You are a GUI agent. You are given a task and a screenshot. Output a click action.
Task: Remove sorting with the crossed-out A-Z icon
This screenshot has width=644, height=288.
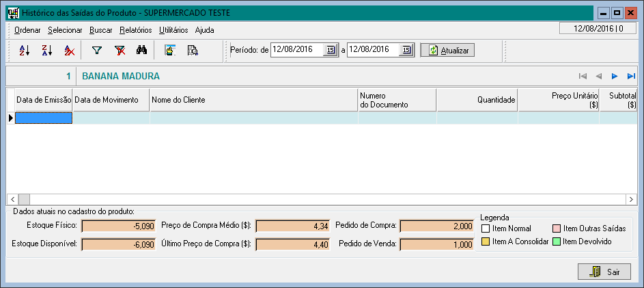click(x=69, y=50)
